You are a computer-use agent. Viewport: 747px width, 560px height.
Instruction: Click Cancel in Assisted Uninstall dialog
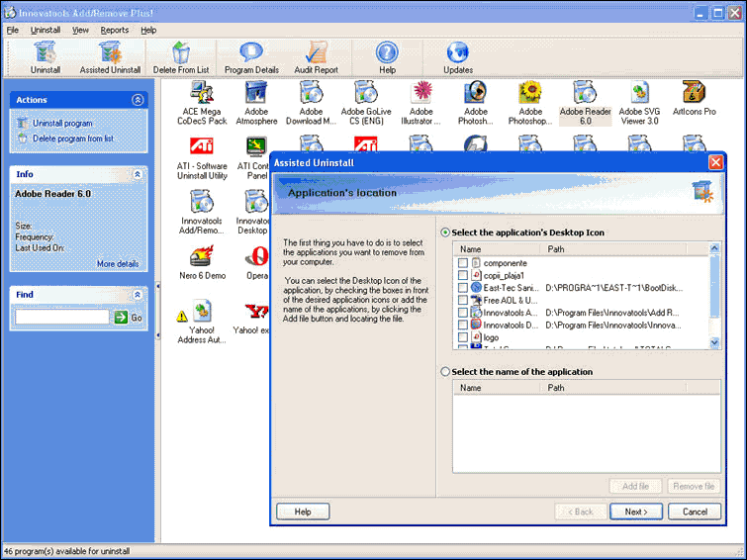695,512
